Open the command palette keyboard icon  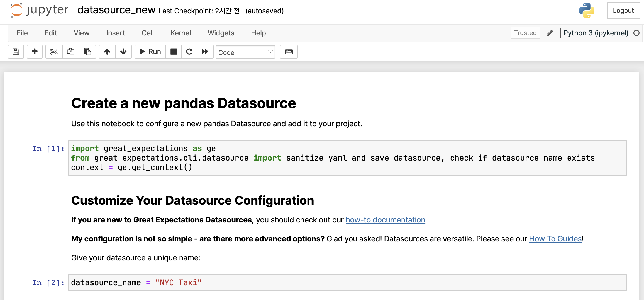[289, 52]
